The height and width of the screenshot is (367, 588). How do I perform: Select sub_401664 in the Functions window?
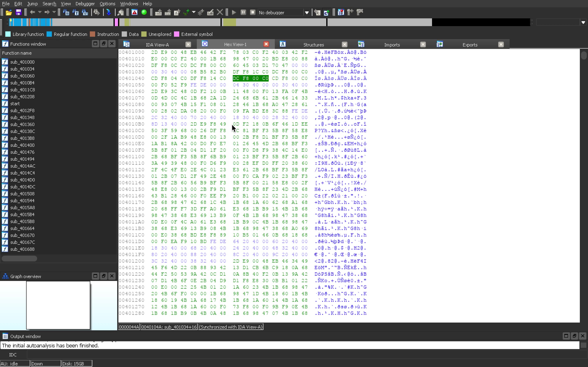(22, 228)
